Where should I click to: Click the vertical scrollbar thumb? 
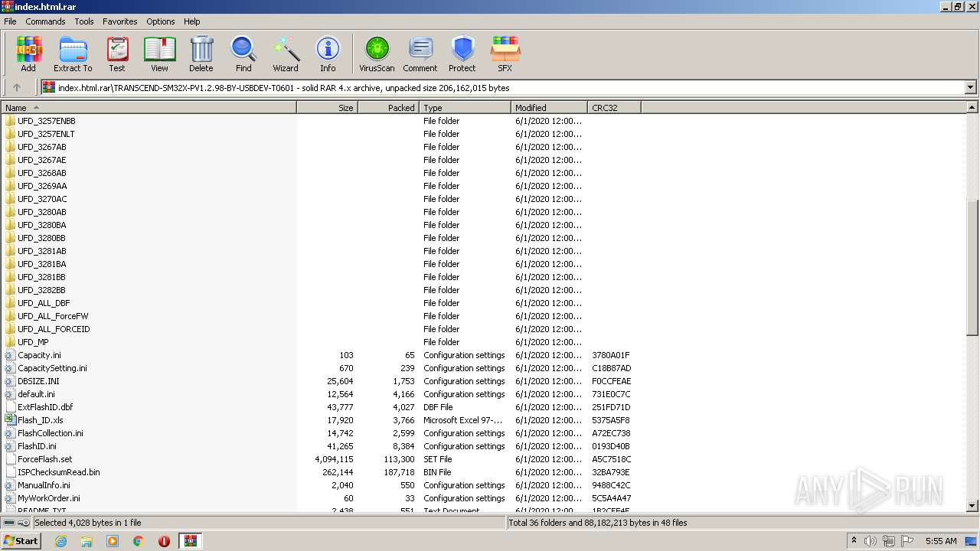click(972, 268)
